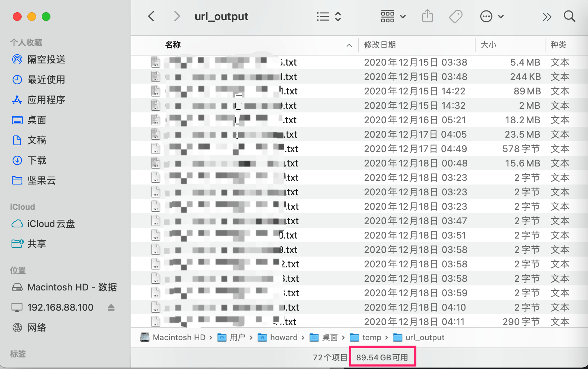This screenshot has width=588, height=369.
Task: Go back with the left chevron button
Action: pos(151,16)
